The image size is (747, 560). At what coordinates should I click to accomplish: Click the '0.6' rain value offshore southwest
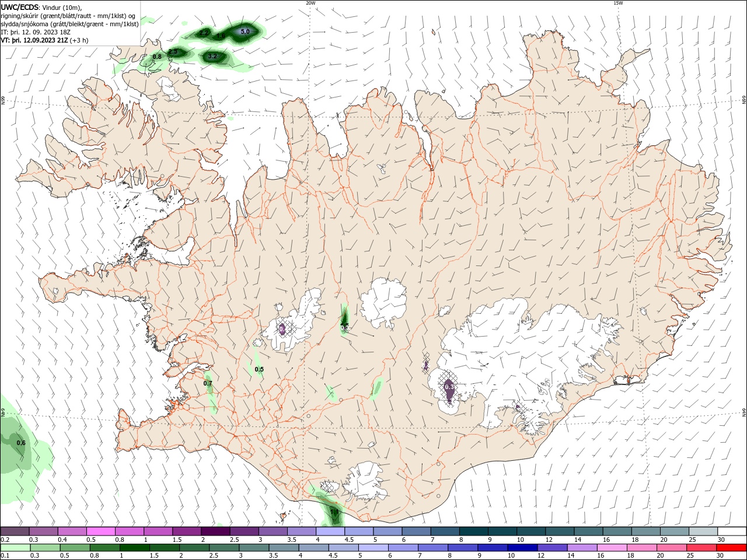click(21, 443)
